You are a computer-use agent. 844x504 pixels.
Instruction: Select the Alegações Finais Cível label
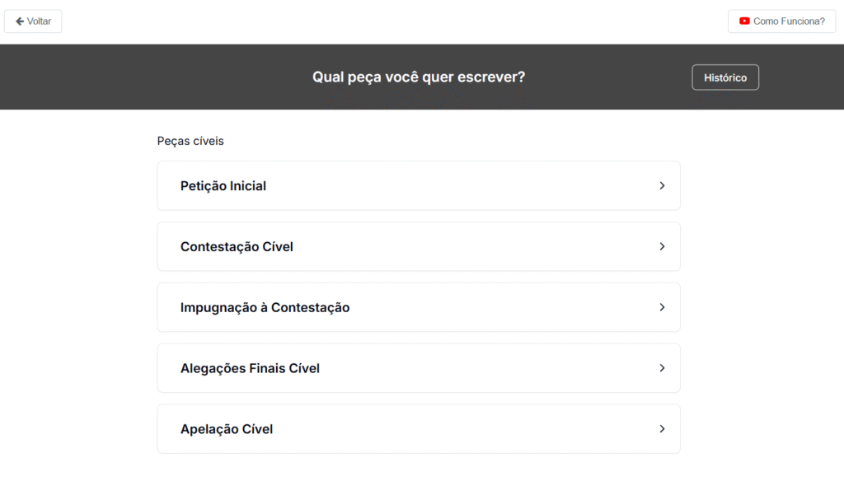click(250, 369)
